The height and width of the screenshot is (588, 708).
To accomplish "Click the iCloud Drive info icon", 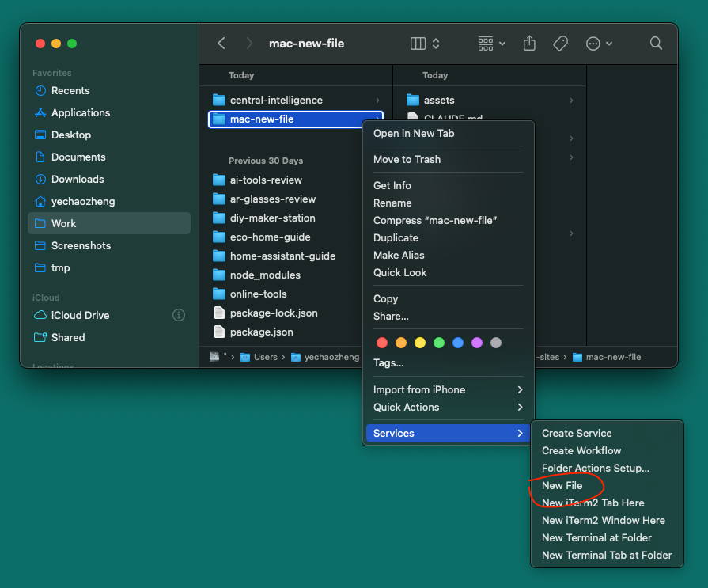I will click(179, 315).
